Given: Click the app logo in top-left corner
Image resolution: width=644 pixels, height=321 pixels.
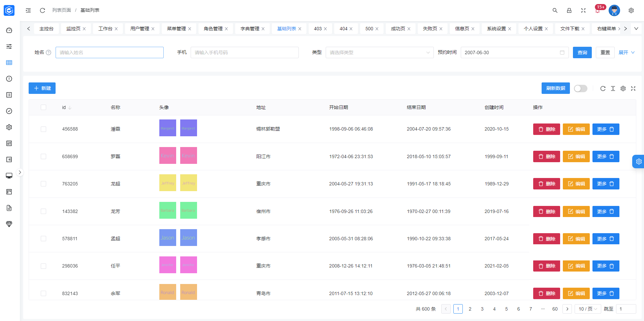Looking at the screenshot, I should click(x=9, y=10).
